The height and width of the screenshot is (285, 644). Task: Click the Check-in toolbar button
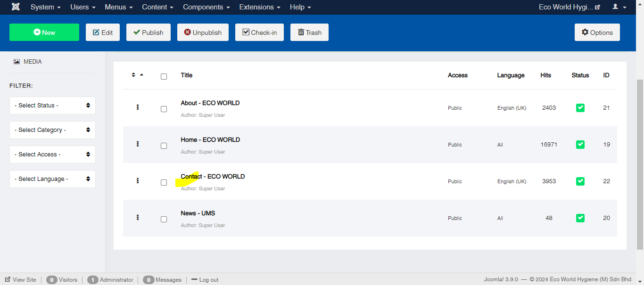[x=259, y=33]
